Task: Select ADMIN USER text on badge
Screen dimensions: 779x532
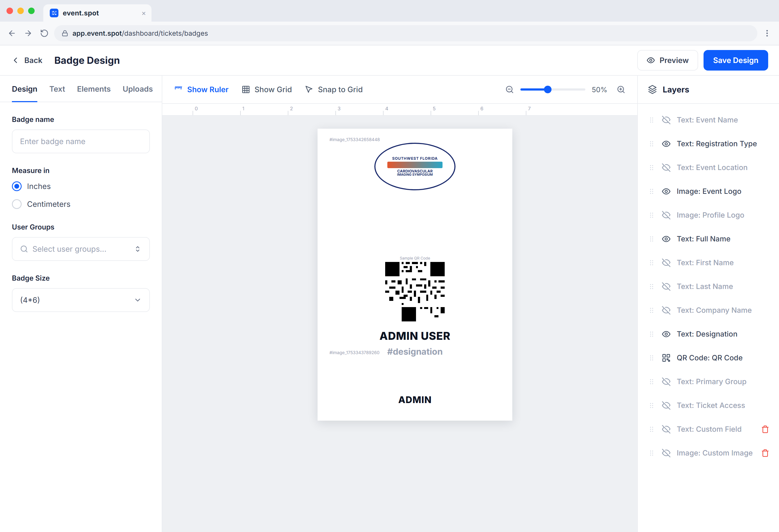Action: (415, 336)
